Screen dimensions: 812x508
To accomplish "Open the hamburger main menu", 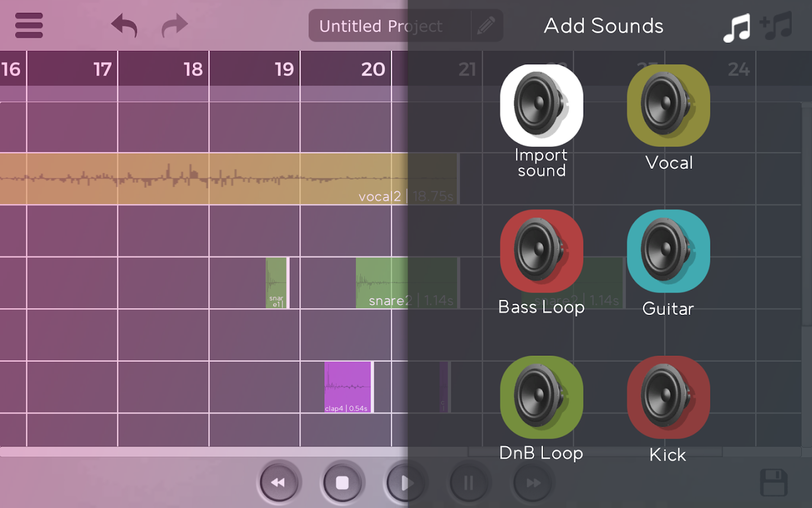I will click(29, 25).
